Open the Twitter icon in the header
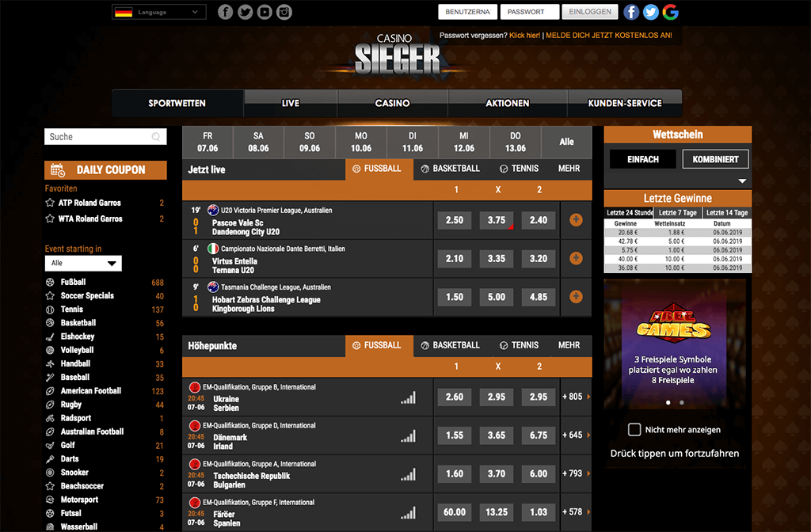The height and width of the screenshot is (532, 811). tap(246, 11)
